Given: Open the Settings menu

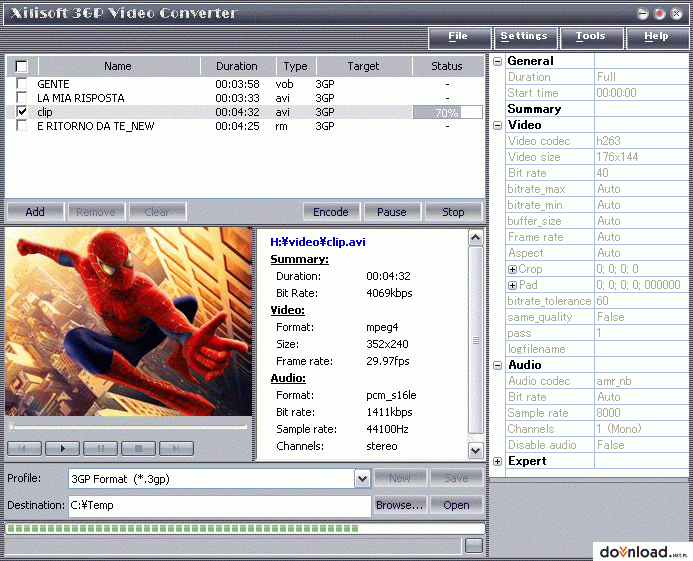Looking at the screenshot, I should click(526, 37).
